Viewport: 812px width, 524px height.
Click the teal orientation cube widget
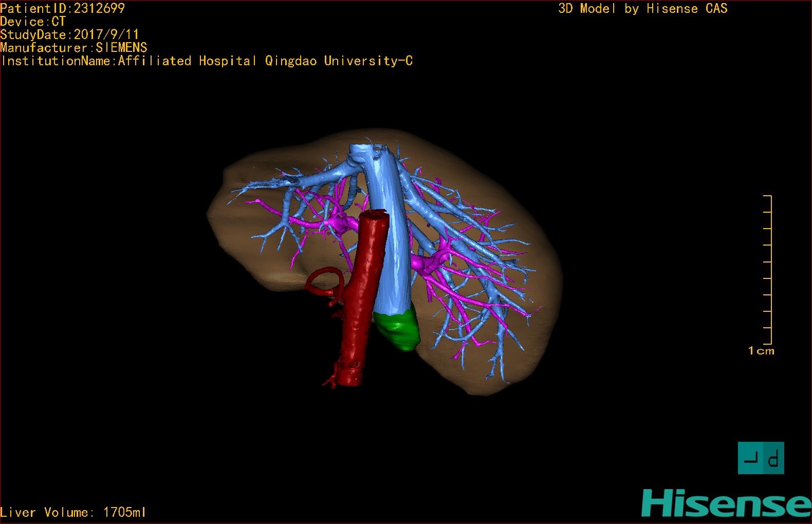click(761, 458)
